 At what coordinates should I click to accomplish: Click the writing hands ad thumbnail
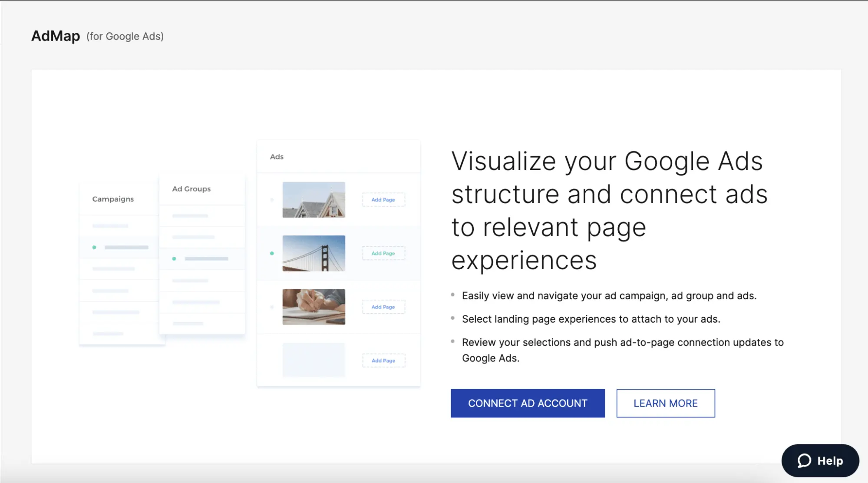tap(314, 307)
